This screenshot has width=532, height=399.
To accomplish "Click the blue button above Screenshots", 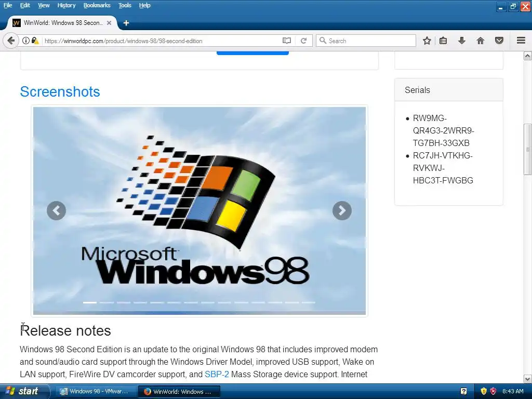I will click(x=252, y=53).
